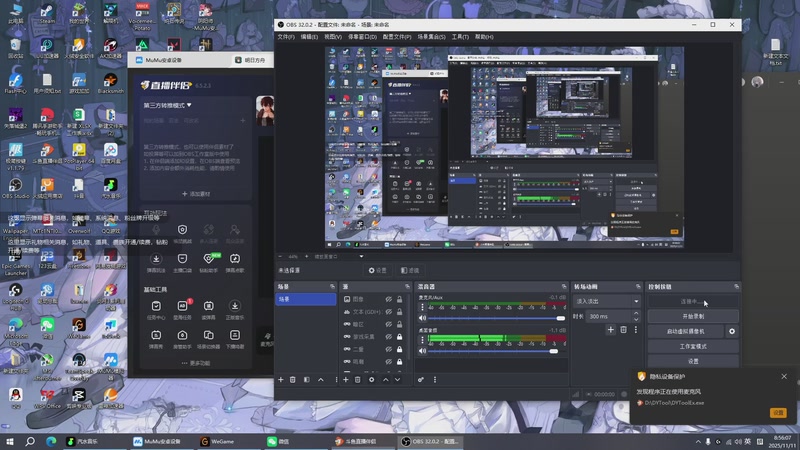Mute the 桌面音频 audio channel
The width and height of the screenshot is (800, 450).
[422, 351]
